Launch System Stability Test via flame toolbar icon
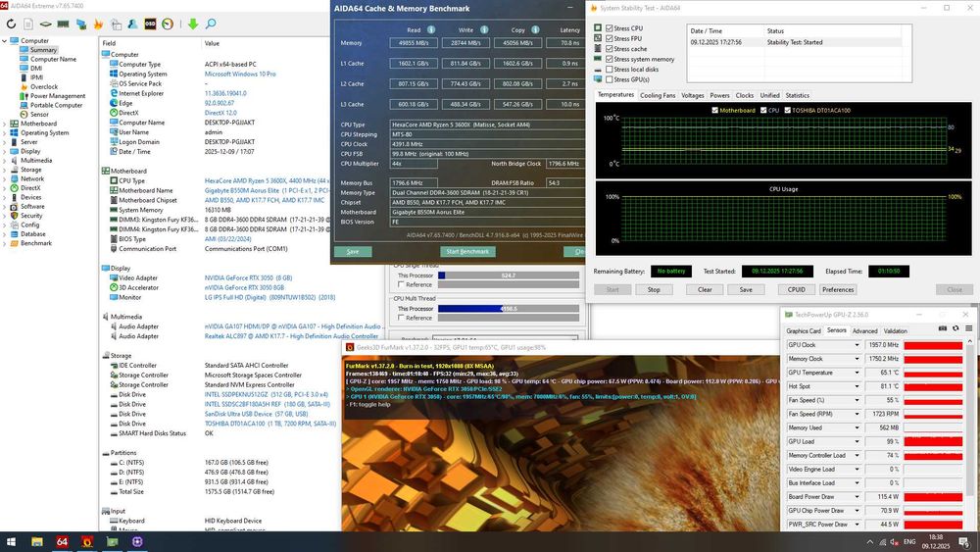The height and width of the screenshot is (552, 980). [x=98, y=24]
